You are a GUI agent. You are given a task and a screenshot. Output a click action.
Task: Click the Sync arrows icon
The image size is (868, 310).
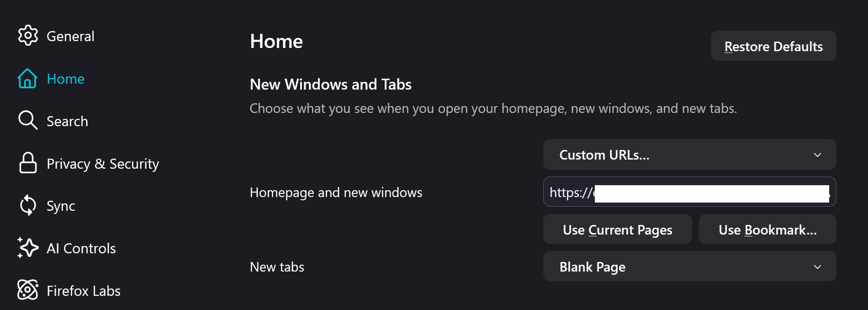click(28, 205)
